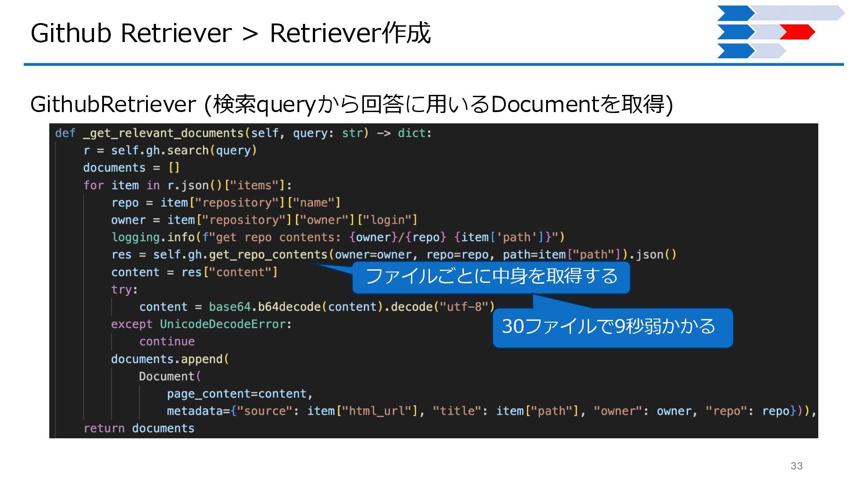
Task: Click the 'documents.append(' code line
Action: [x=170, y=359]
